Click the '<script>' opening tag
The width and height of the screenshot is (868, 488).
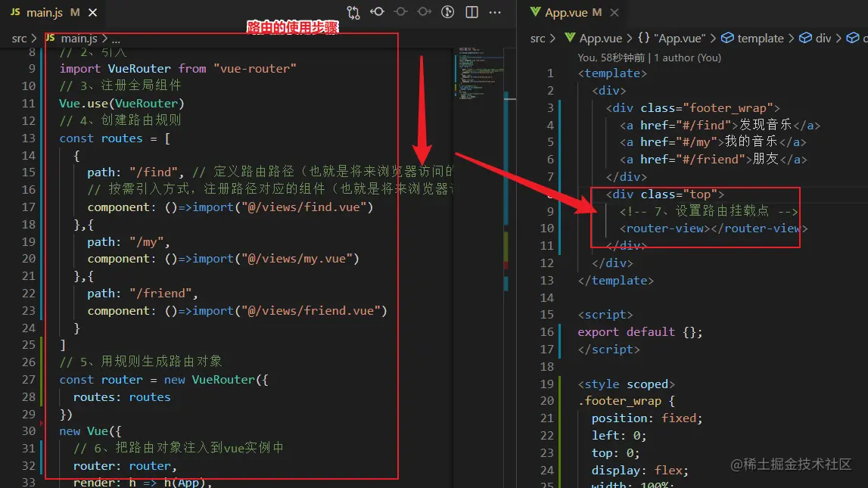(x=605, y=314)
